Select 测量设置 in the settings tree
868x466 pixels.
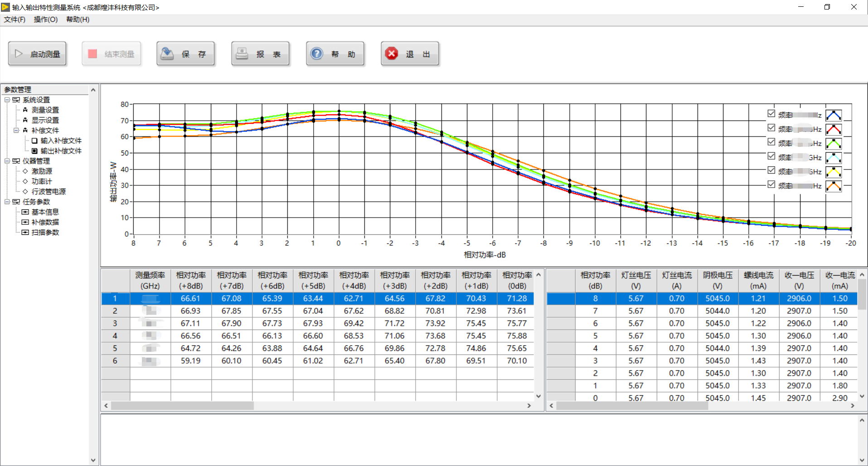(45, 110)
